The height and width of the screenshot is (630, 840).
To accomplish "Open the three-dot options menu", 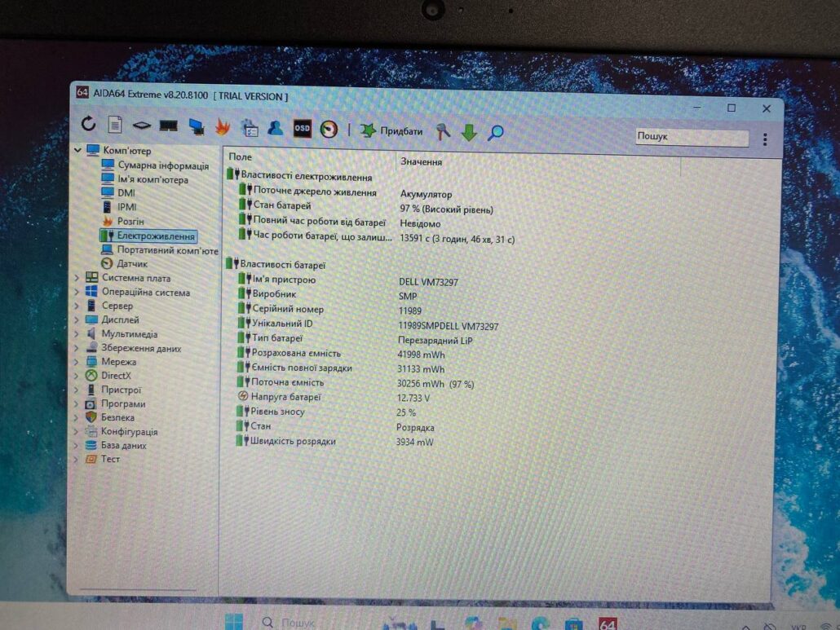I will [764, 139].
